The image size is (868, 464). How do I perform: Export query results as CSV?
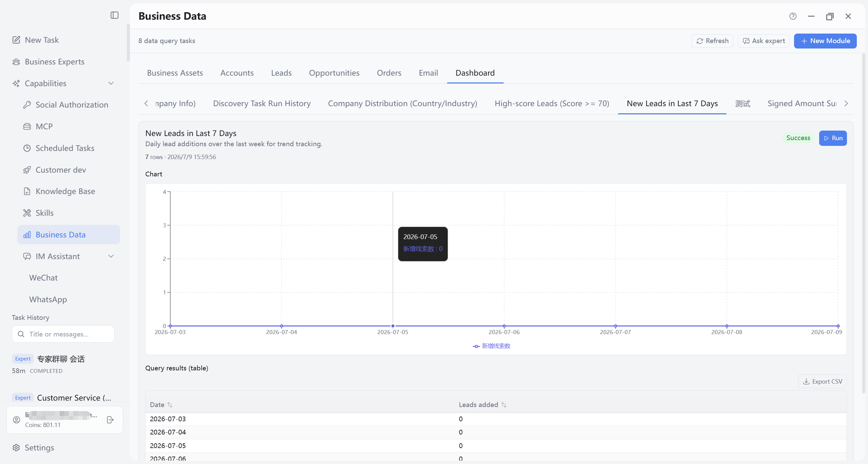(x=823, y=382)
